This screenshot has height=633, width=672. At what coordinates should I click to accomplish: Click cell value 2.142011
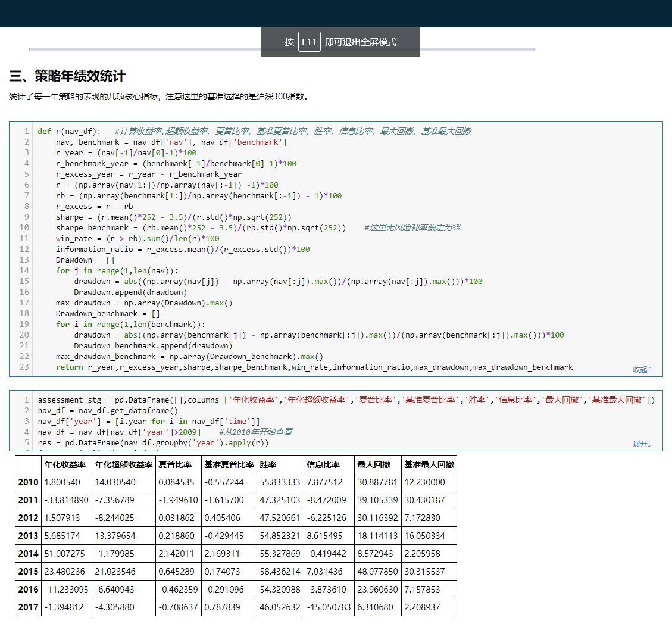(177, 554)
